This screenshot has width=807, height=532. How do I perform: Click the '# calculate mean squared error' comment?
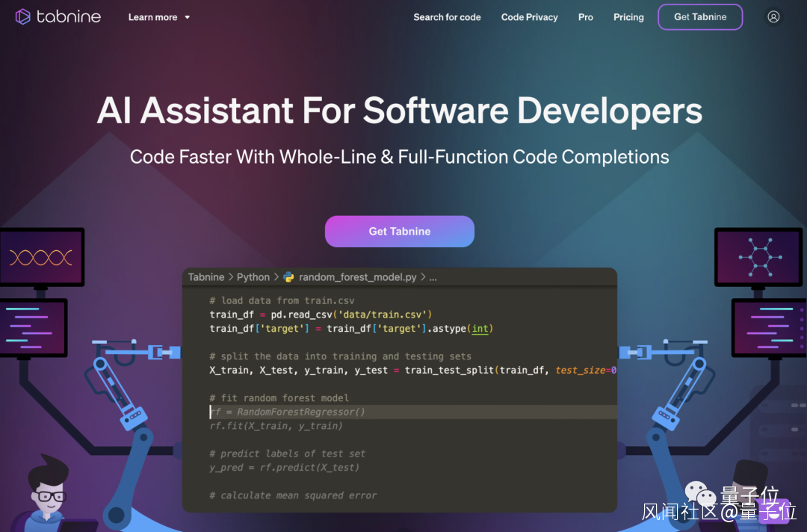pyautogui.click(x=293, y=495)
